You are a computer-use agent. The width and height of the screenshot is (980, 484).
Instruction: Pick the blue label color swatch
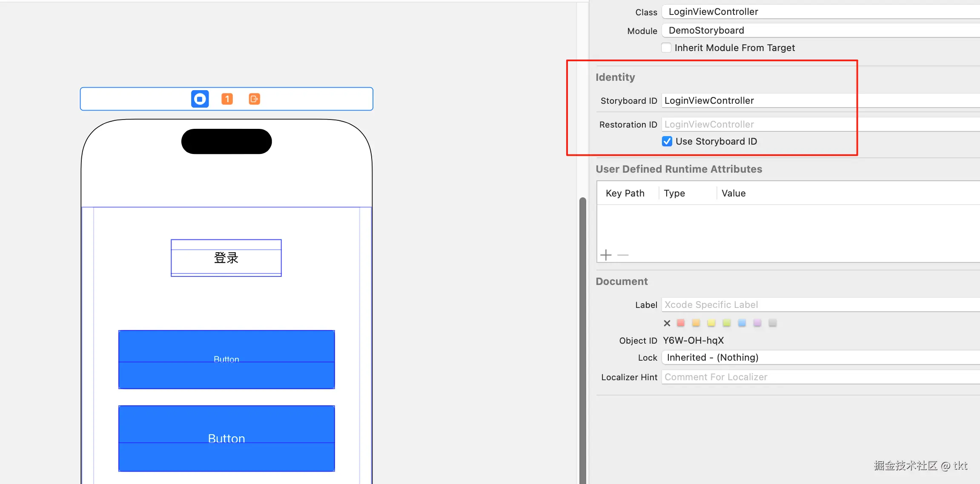pos(742,323)
